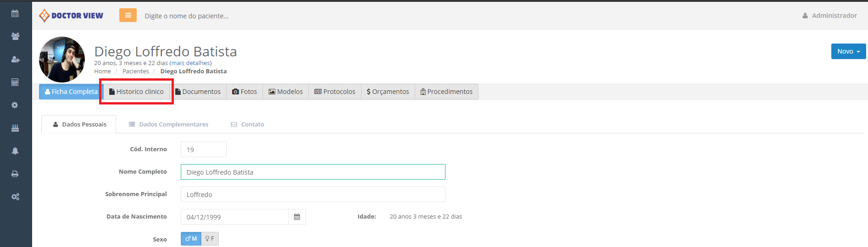The height and width of the screenshot is (247, 868).
Task: Open the multiple gears settings icon
Action: point(15,197)
